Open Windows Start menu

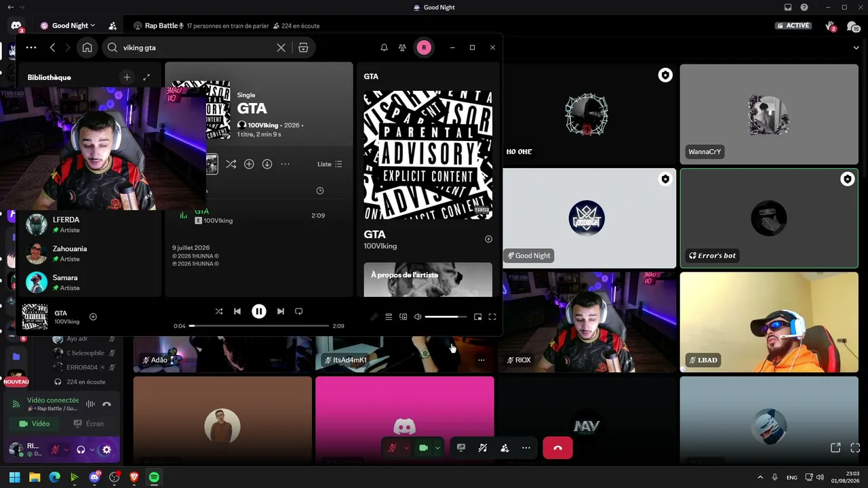(x=14, y=477)
